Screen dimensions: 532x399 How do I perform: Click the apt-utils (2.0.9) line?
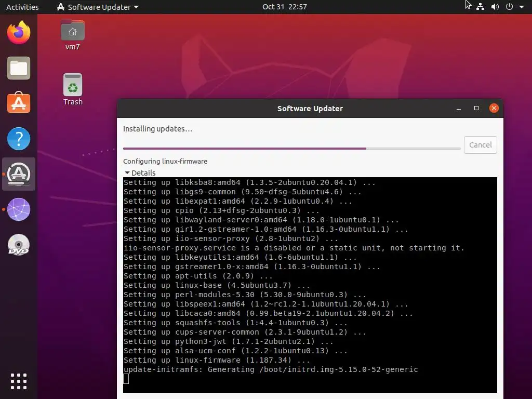pos(198,276)
